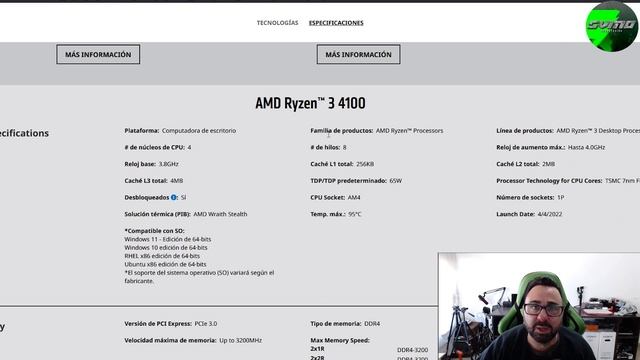Click the Familia de productos entry

pos(376,131)
